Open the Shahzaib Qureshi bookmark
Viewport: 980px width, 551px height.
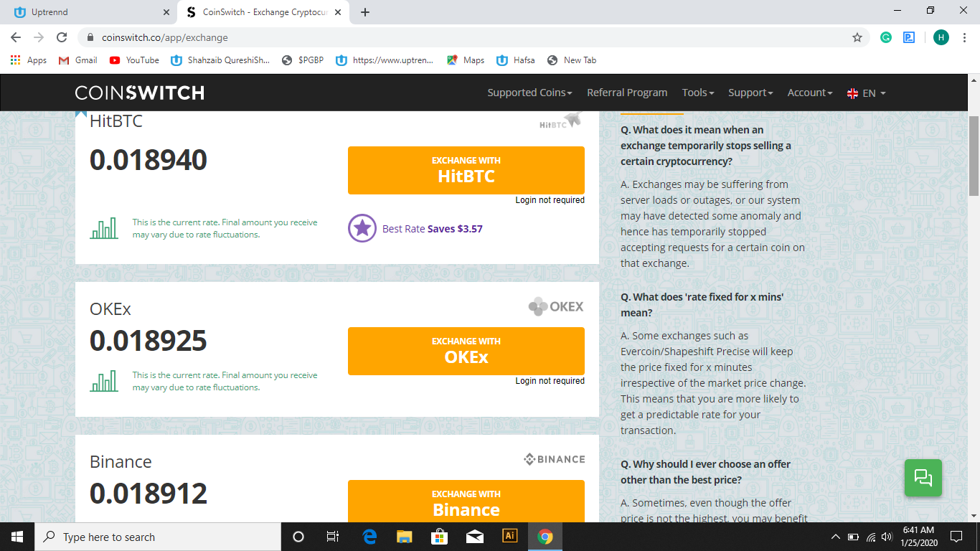220,60
